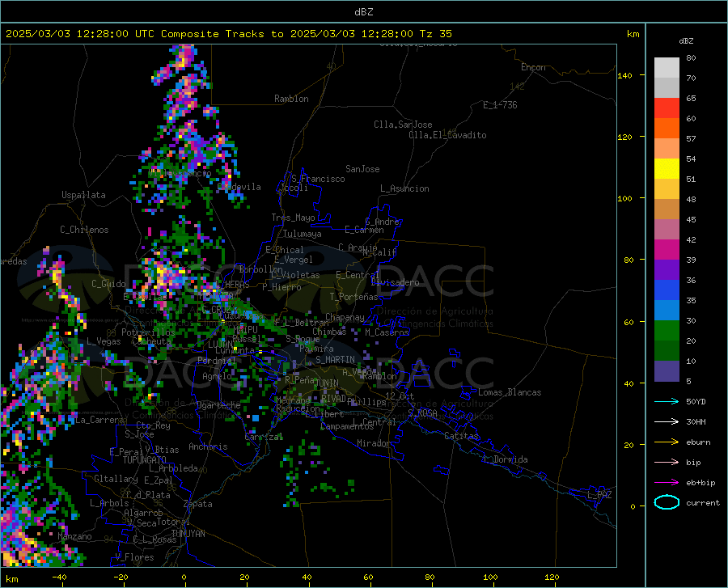This screenshot has height=588, width=728.
Task: Click the 'Lomas_Blancas' map label
Action: (x=510, y=392)
